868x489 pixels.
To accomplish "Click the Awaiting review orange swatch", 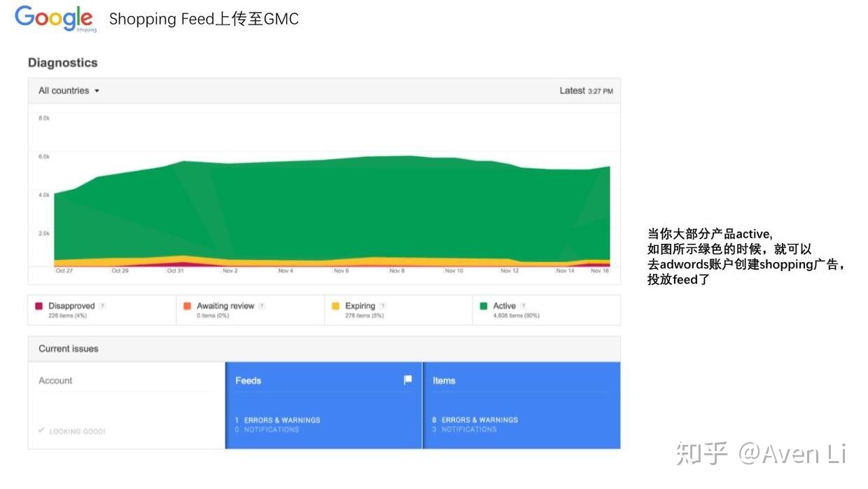I will tap(187, 306).
